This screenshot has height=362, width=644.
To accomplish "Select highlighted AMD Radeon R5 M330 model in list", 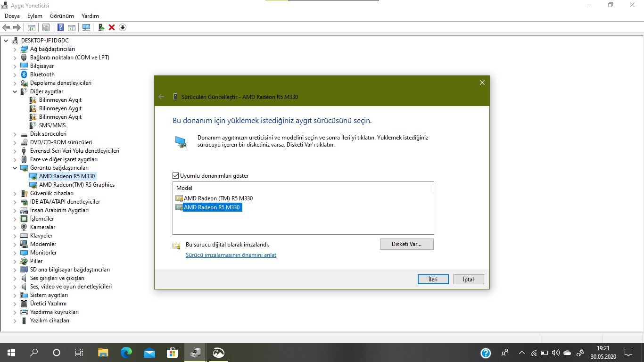I will tap(212, 207).
